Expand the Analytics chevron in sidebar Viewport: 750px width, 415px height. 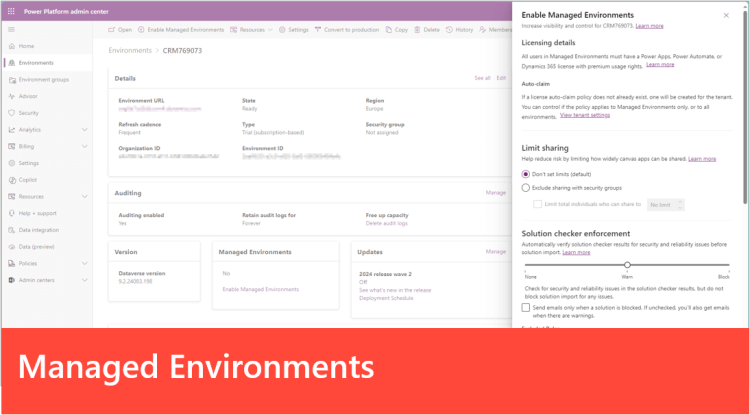point(85,130)
